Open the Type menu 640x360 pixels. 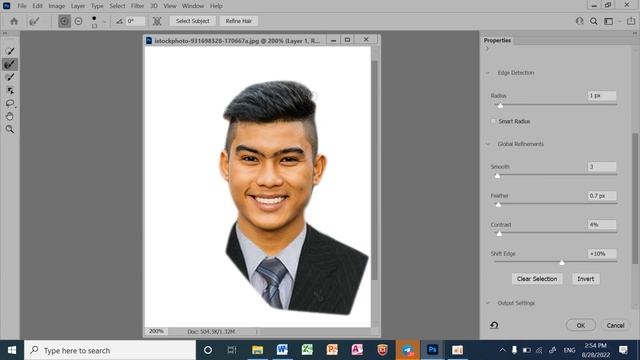coord(97,6)
